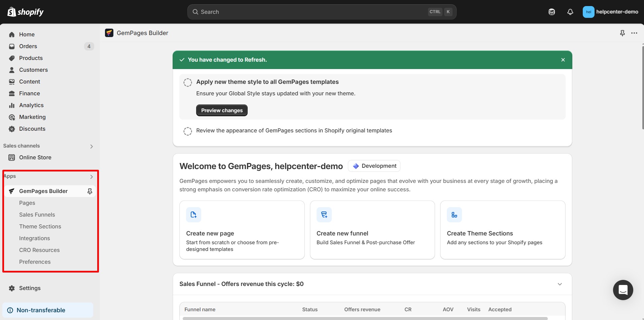Open Theme Sections under GemPages Builder
The height and width of the screenshot is (320, 644).
(x=40, y=227)
